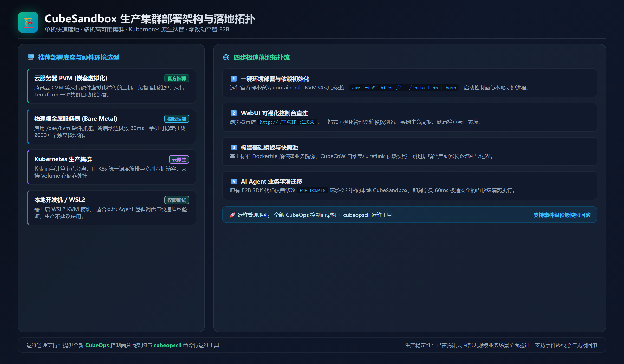The image size is (624, 364).
Task: Click the heading AI Agent 业务平滑迁移
Action: 271,181
